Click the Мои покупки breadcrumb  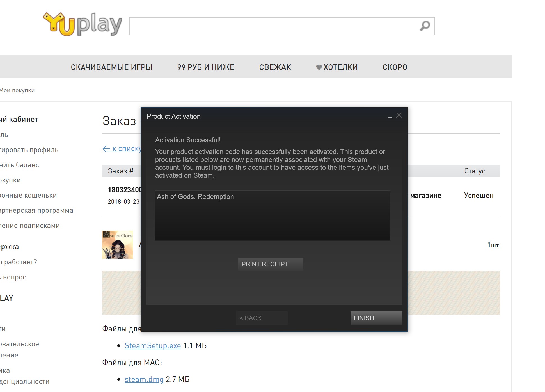coord(17,90)
